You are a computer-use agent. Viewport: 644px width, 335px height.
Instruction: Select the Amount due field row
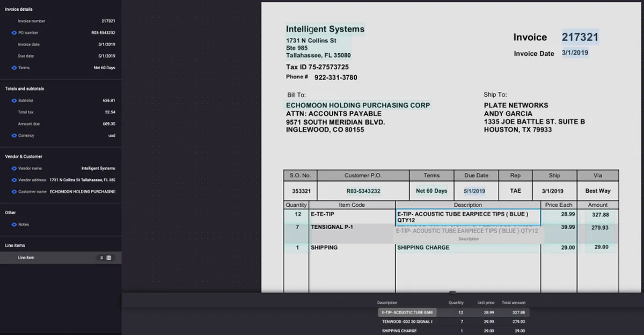(61, 123)
